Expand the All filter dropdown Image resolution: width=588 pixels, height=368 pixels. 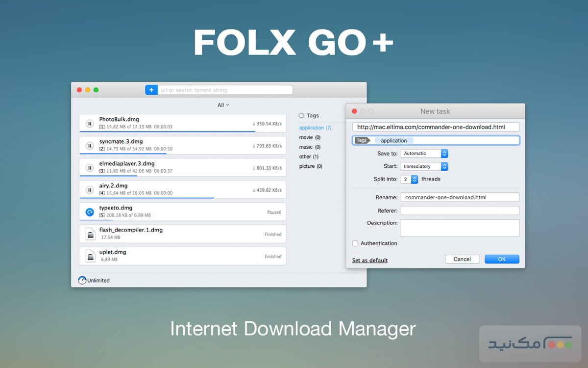pyautogui.click(x=223, y=105)
